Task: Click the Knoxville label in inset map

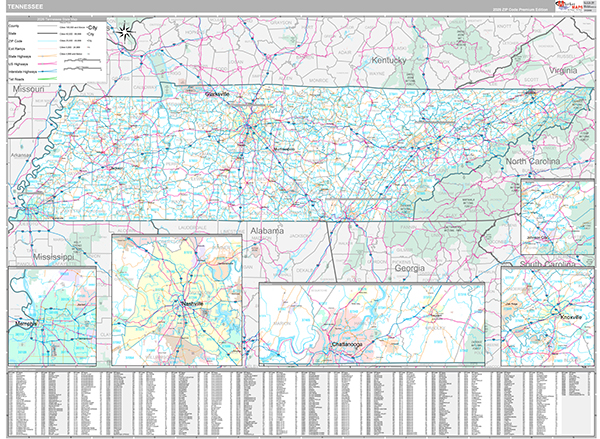Action: click(571, 317)
